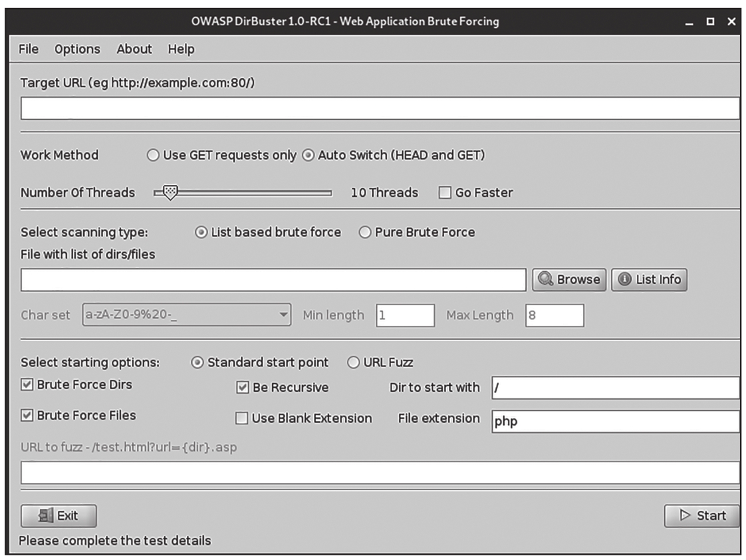Uncheck Be Recursive option

(243, 387)
